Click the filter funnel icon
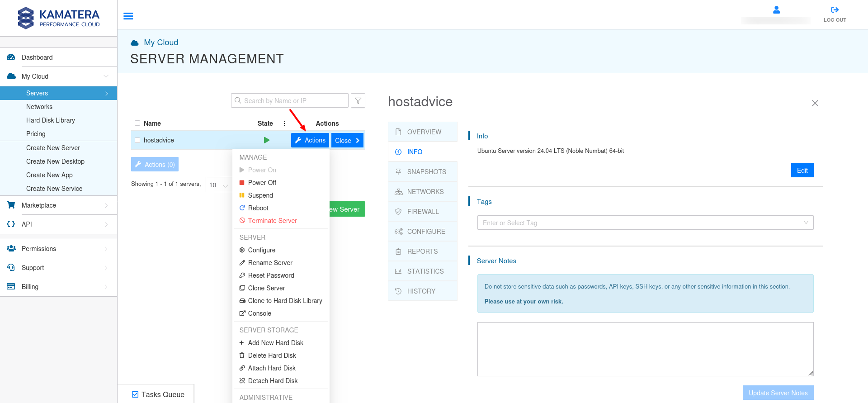The image size is (868, 403). pyautogui.click(x=358, y=100)
